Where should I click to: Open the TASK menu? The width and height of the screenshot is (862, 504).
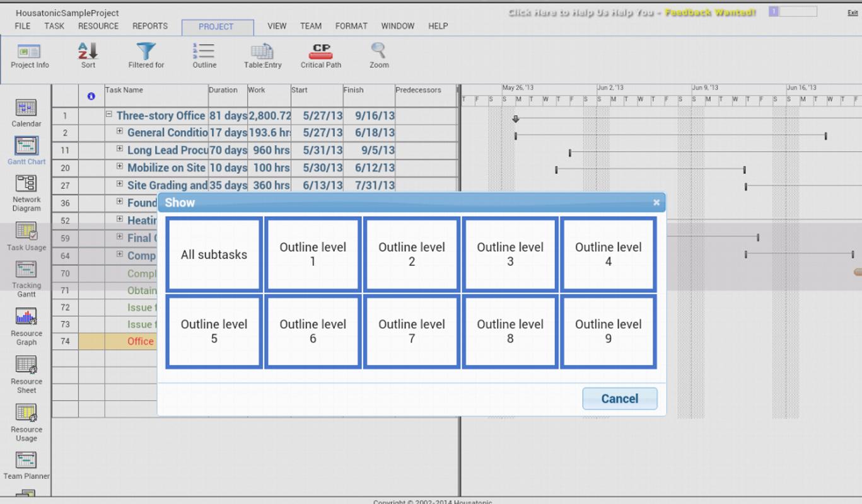point(54,26)
